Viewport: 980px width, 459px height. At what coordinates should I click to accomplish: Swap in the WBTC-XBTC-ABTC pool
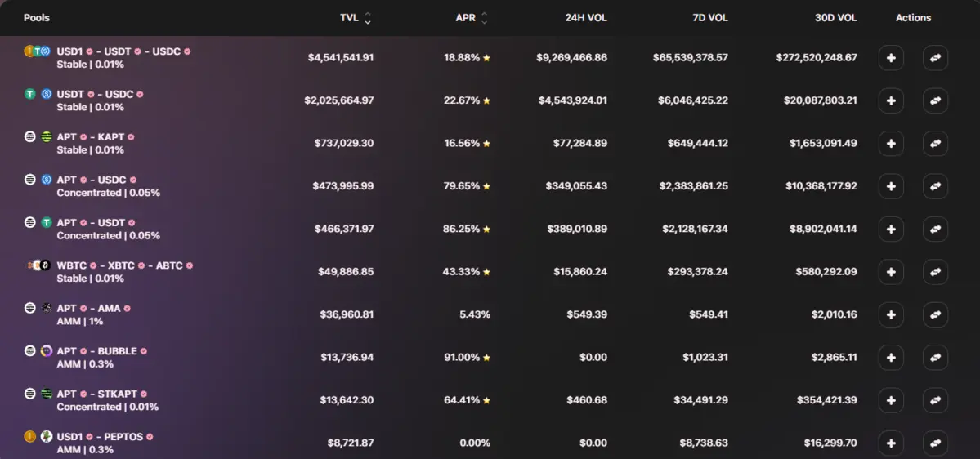coord(935,272)
